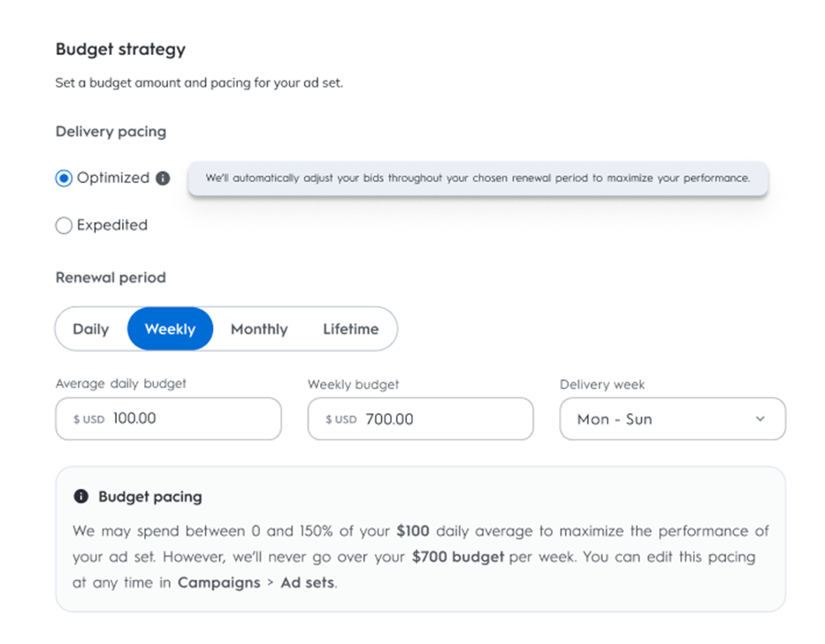
Task: Click the Budget pacing notice title
Action: 150,497
